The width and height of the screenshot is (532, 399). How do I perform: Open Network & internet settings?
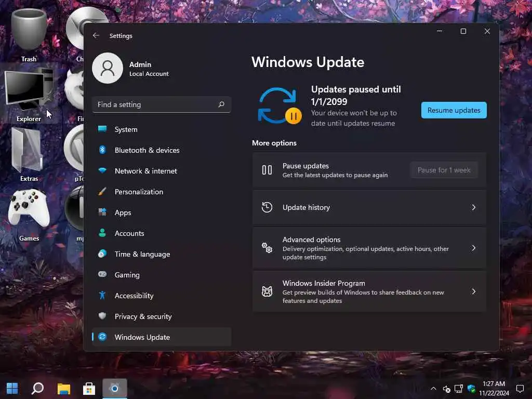coord(162,170)
